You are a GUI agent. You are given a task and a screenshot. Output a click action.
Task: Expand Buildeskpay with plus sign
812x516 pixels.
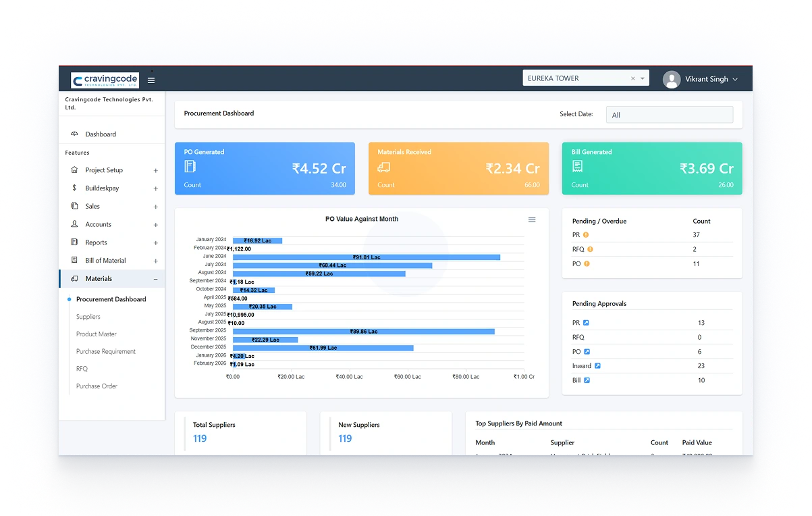click(156, 188)
